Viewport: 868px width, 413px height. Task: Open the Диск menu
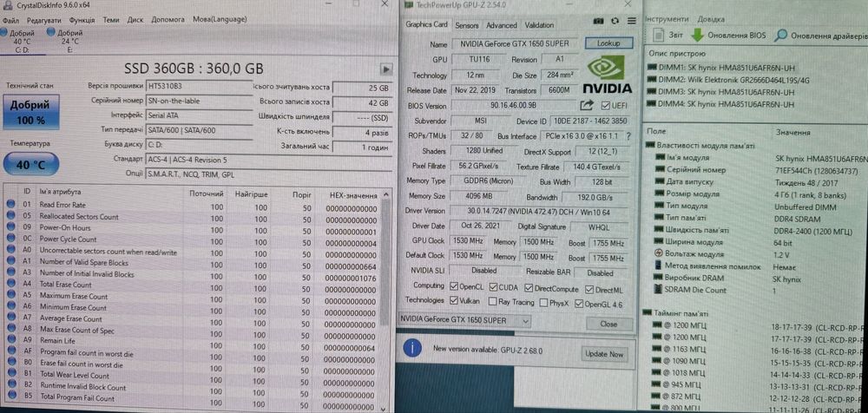click(x=135, y=19)
